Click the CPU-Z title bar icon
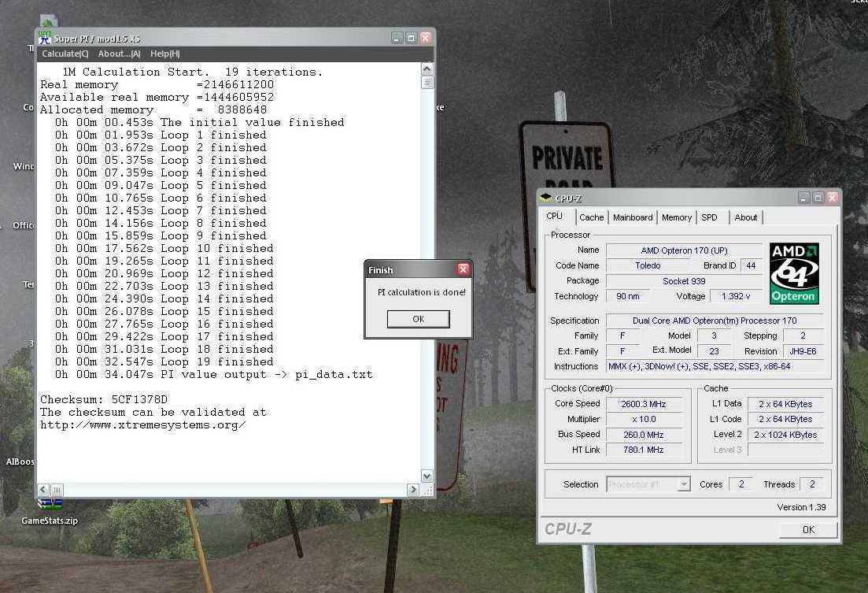The width and height of the screenshot is (868, 593). click(546, 198)
